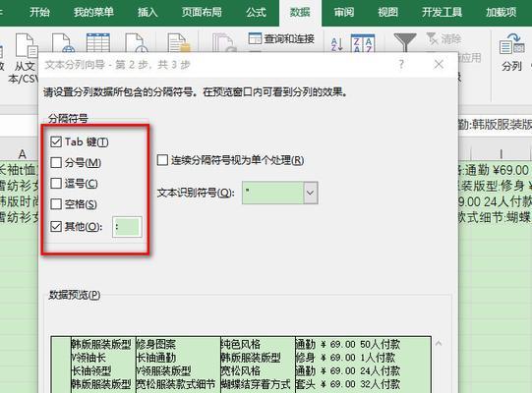Click the dialog help question mark

[401, 64]
